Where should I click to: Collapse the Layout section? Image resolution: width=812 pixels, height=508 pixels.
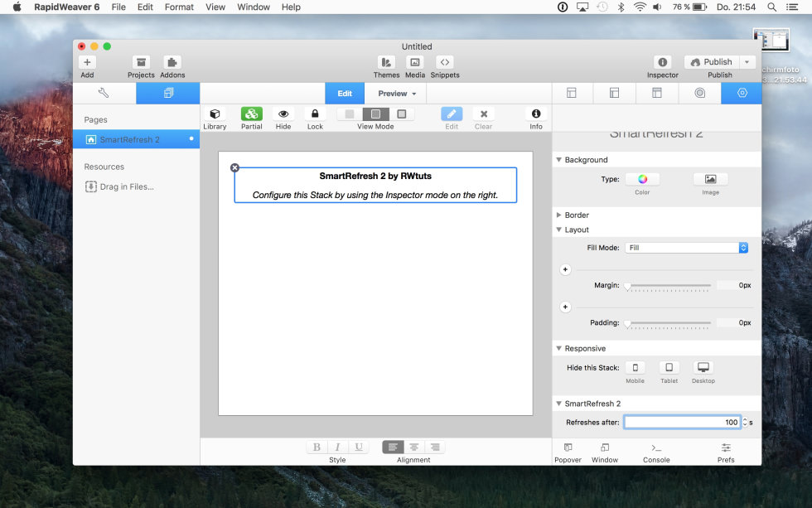click(558, 230)
